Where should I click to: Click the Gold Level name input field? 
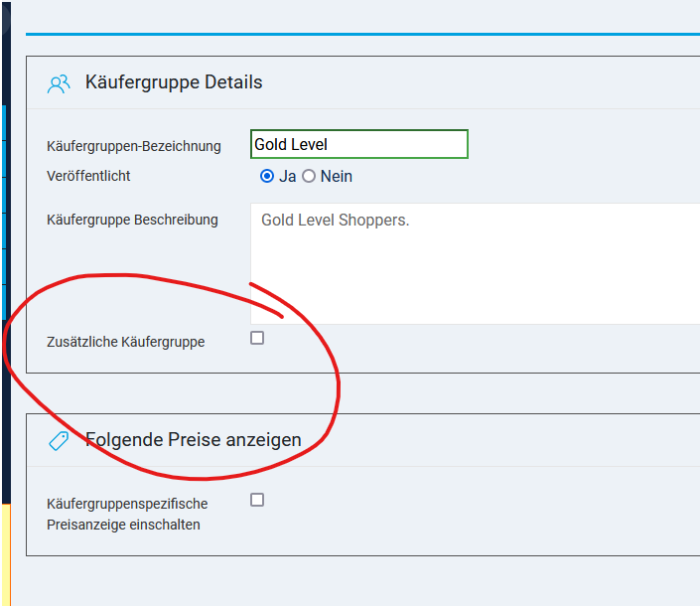coord(358,144)
